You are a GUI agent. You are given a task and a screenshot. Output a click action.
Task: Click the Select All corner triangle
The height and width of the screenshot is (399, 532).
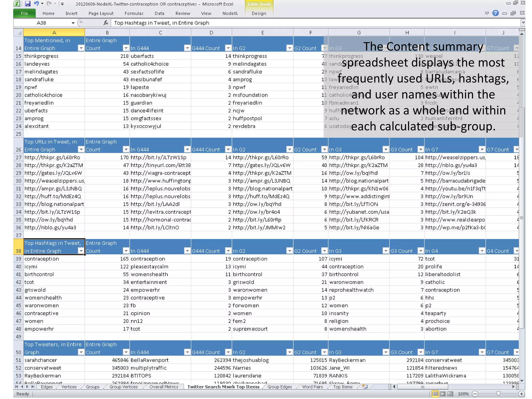(19, 33)
